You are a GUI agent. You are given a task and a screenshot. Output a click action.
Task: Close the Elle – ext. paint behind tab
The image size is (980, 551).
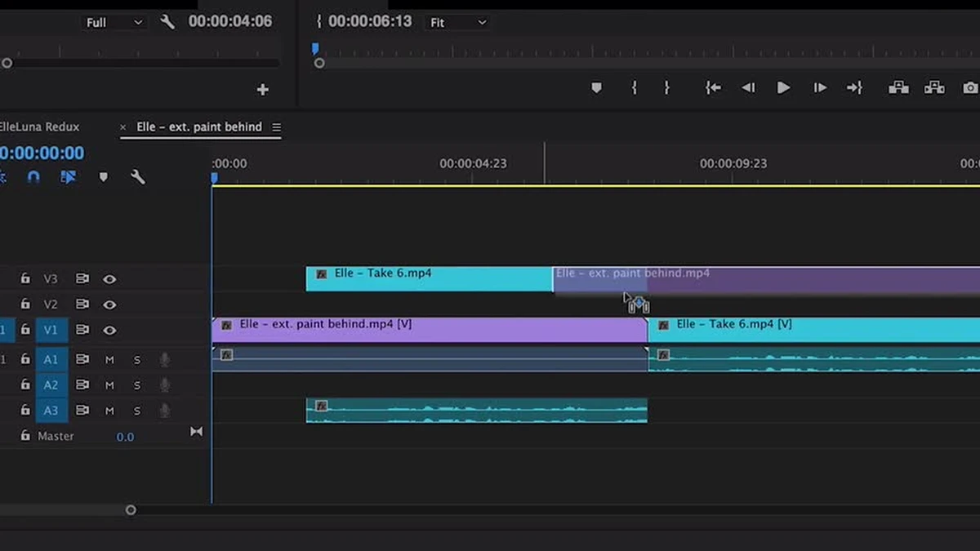(123, 127)
